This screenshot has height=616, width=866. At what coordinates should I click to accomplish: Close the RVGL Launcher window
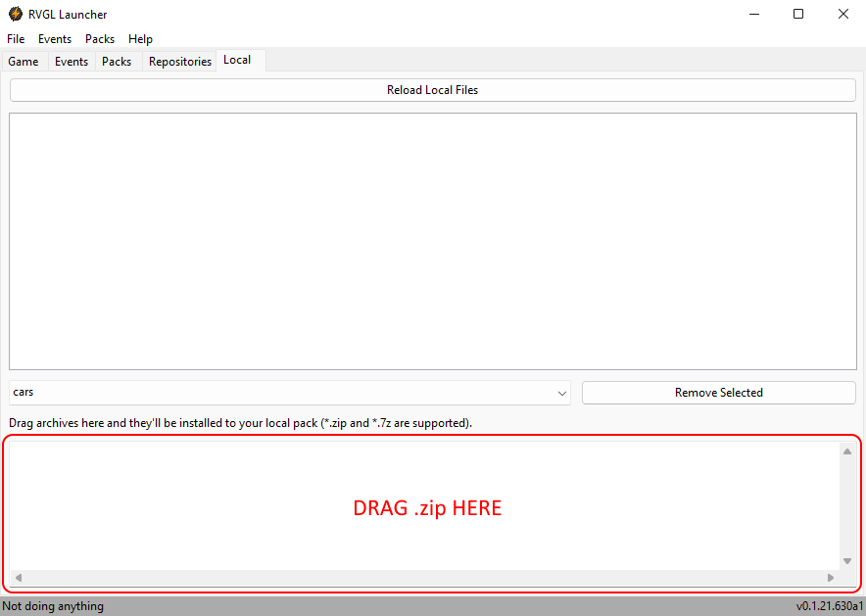842,14
